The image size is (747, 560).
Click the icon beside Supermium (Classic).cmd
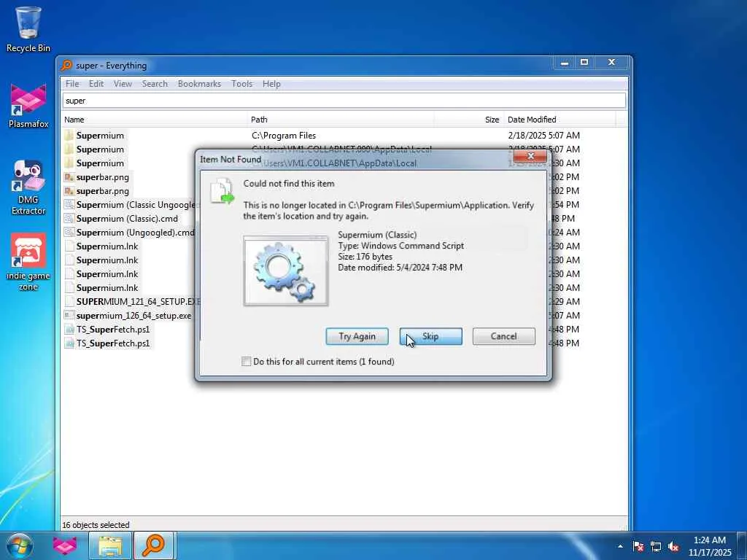click(x=69, y=219)
